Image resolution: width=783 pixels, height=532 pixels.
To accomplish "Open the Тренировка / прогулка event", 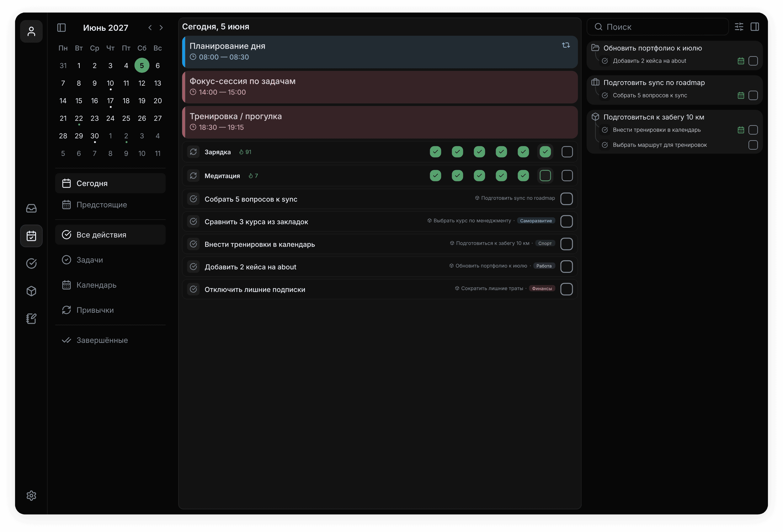I will (380, 122).
